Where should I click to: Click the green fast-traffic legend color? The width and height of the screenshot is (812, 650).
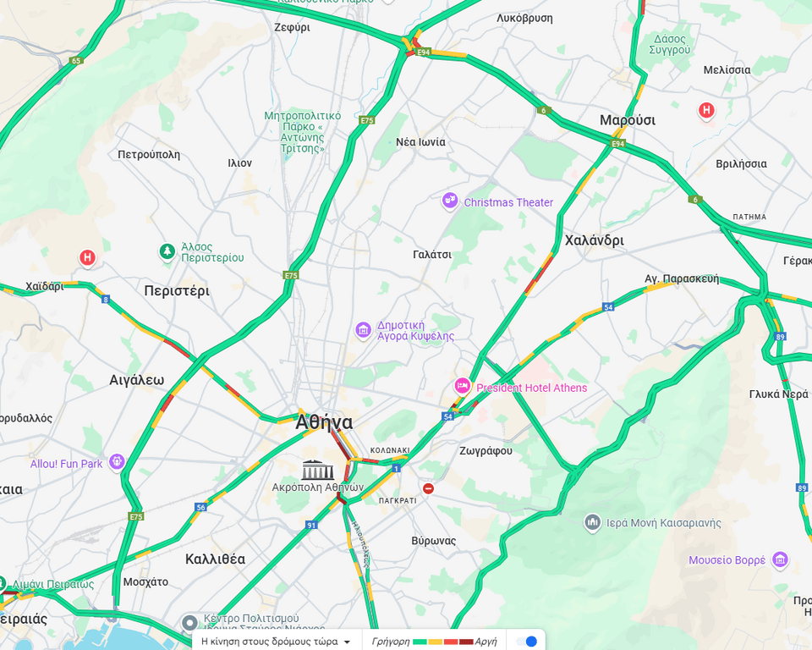point(420,642)
